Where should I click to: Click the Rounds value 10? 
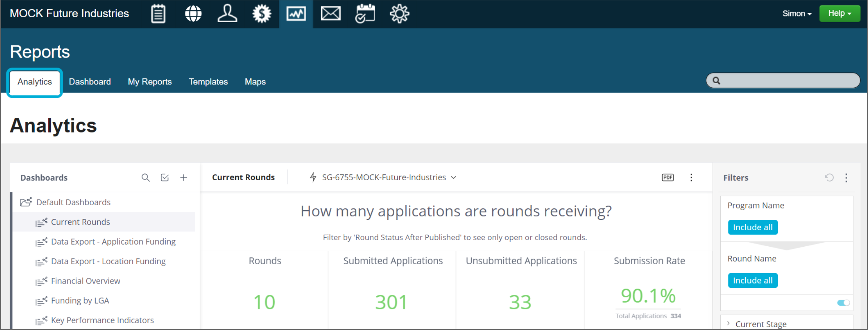pos(264,302)
